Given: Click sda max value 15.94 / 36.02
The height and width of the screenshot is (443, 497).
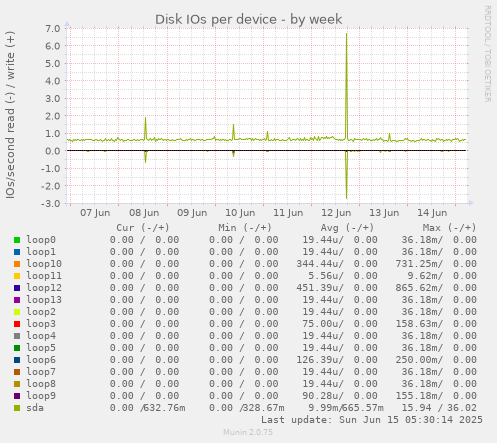Looking at the screenshot, I should pos(439,408).
